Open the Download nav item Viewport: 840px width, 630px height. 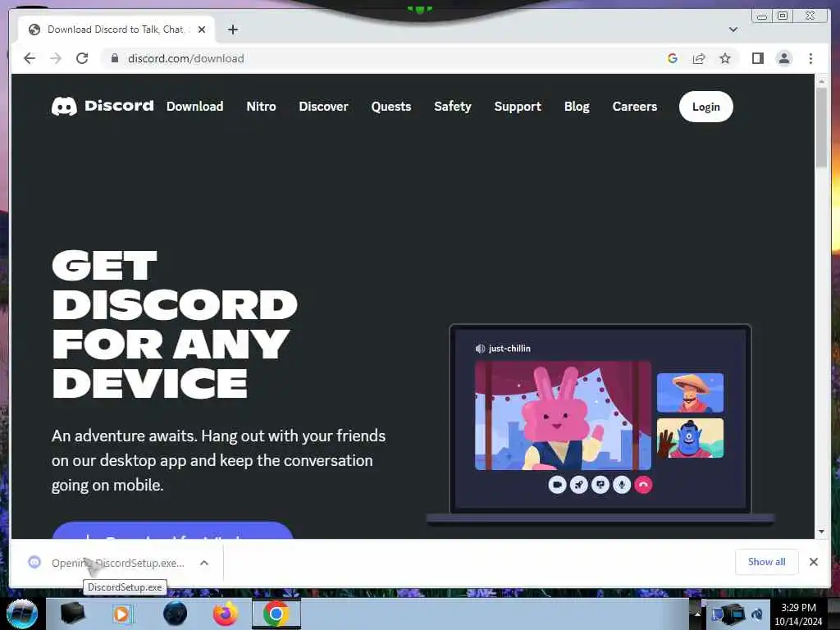coord(195,106)
